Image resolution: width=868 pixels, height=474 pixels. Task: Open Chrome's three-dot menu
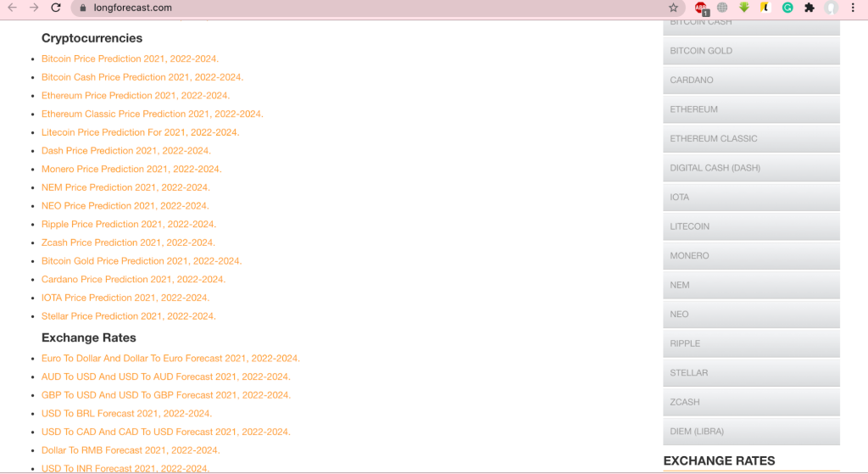point(854,8)
